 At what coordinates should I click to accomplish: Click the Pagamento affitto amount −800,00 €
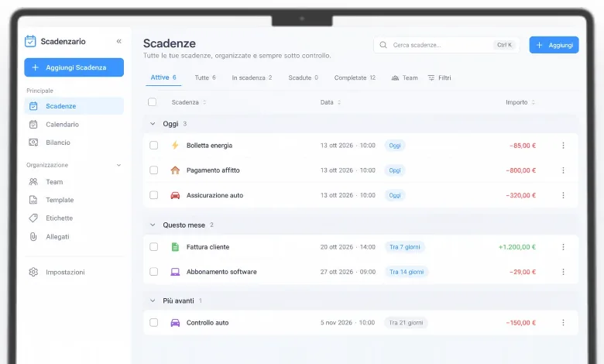pos(521,170)
